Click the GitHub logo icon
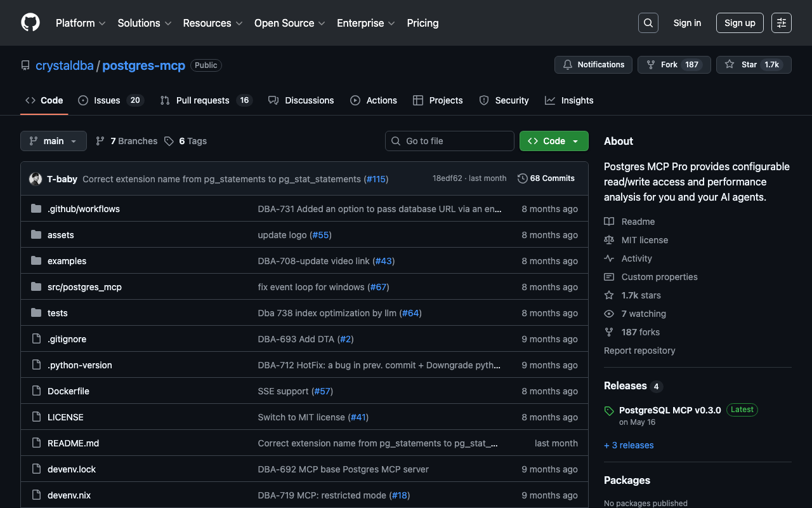This screenshot has width=812, height=508. point(30,23)
